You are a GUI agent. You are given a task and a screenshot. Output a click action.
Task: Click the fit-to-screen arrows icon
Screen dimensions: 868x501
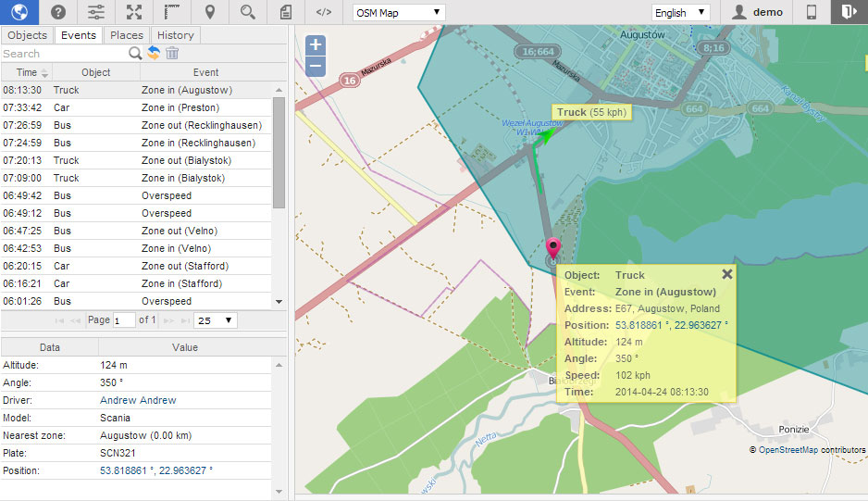pos(134,12)
